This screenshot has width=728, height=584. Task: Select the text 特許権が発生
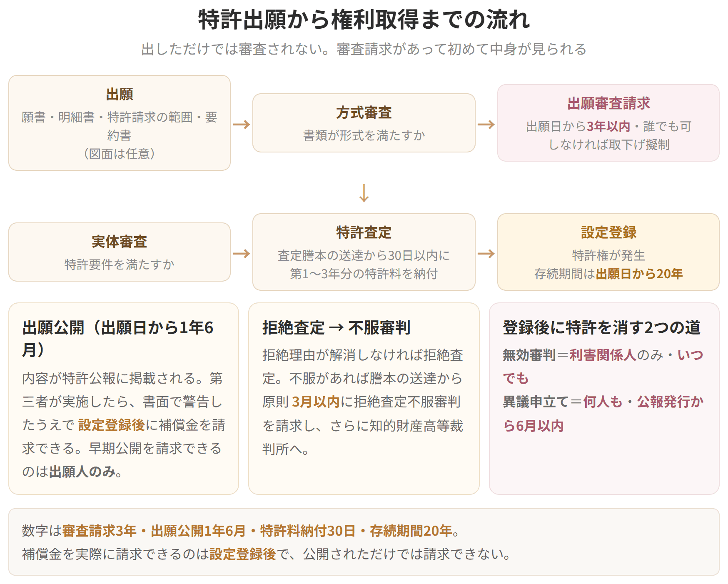[608, 255]
